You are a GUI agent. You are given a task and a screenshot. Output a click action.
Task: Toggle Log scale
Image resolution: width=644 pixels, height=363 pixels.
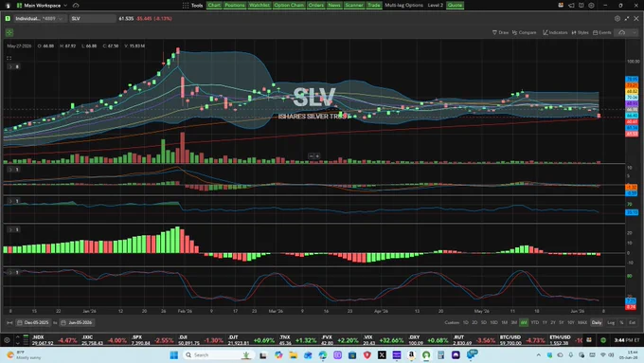click(611, 322)
